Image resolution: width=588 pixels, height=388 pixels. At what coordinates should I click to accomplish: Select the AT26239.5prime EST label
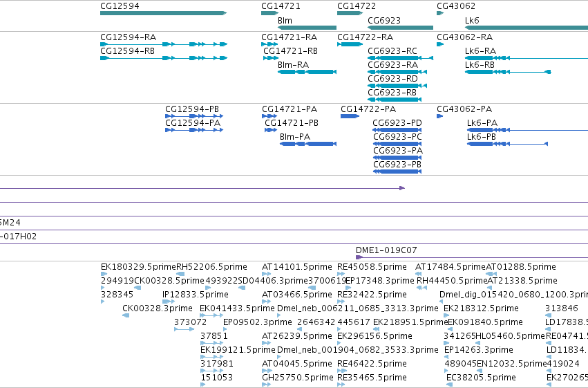click(x=297, y=336)
